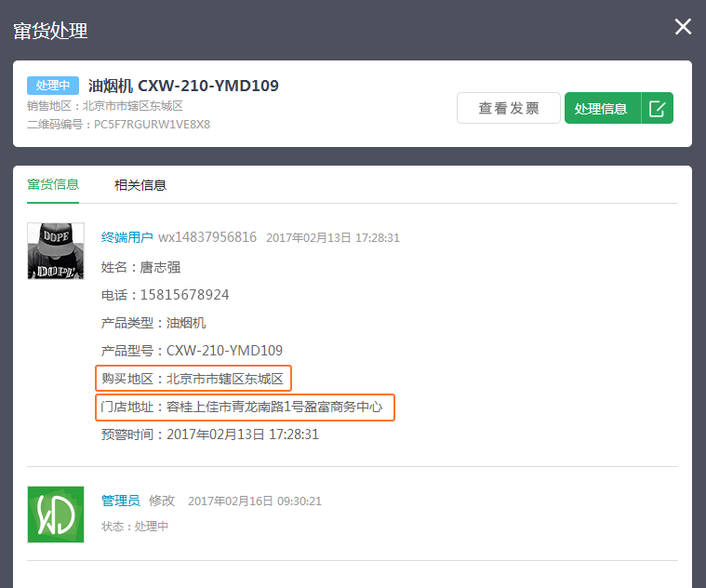Click the 状态：处理中 status text
Image resolution: width=706 pixels, height=588 pixels.
click(x=135, y=527)
